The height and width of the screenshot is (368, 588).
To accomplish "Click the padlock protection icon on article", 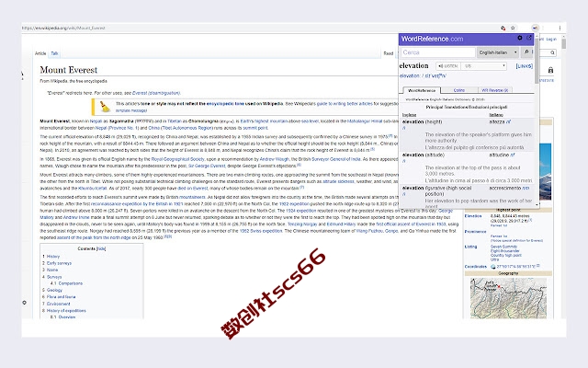I will [x=550, y=70].
